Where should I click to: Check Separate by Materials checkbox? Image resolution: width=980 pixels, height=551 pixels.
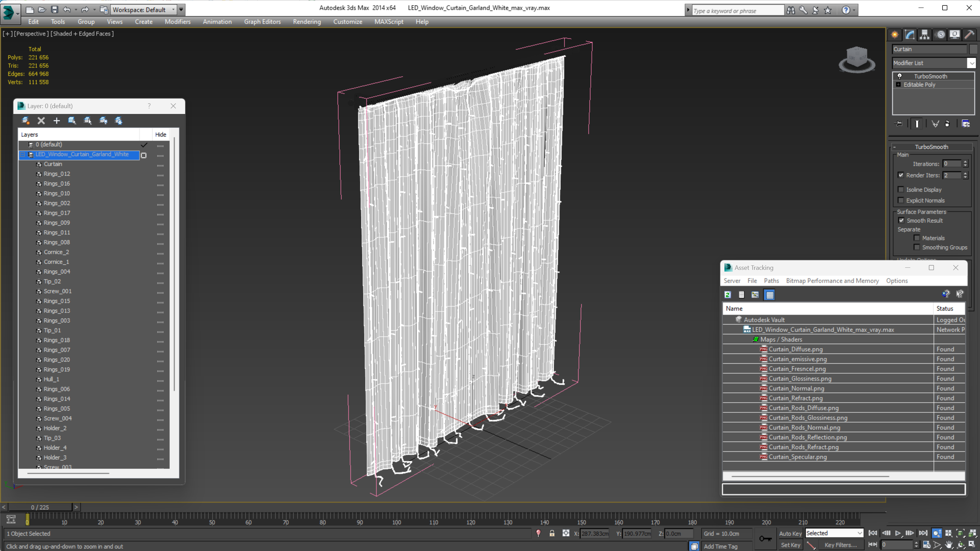click(917, 238)
